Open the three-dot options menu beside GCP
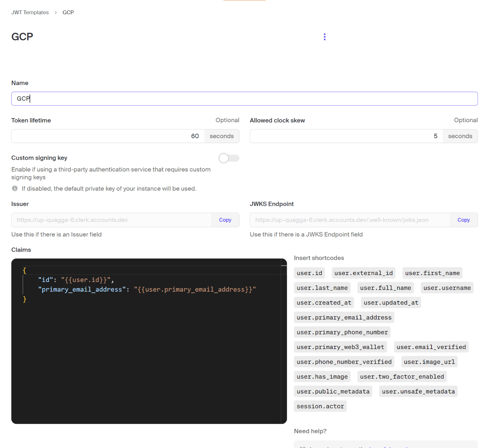Screen dimensions: 486x448 point(325,37)
